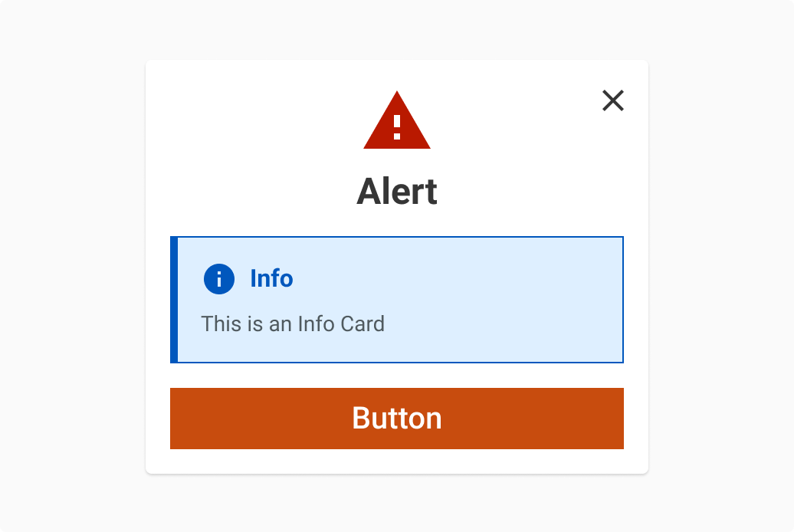Click the word Button label text

pos(397,419)
